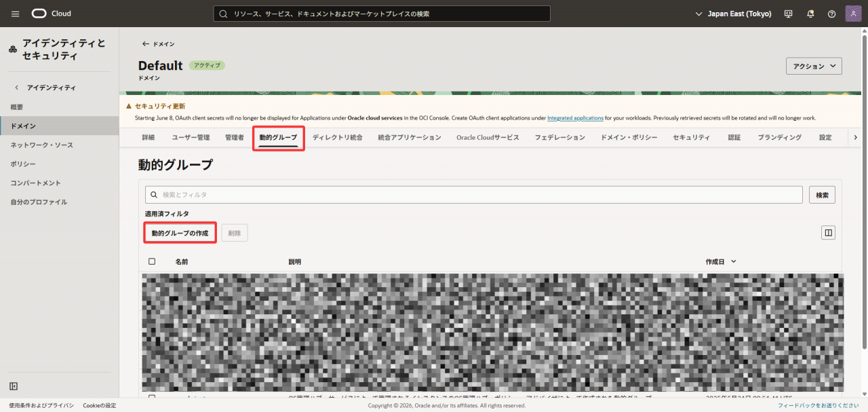Click the 説明 column header
The width and height of the screenshot is (868, 412).
tap(295, 261)
